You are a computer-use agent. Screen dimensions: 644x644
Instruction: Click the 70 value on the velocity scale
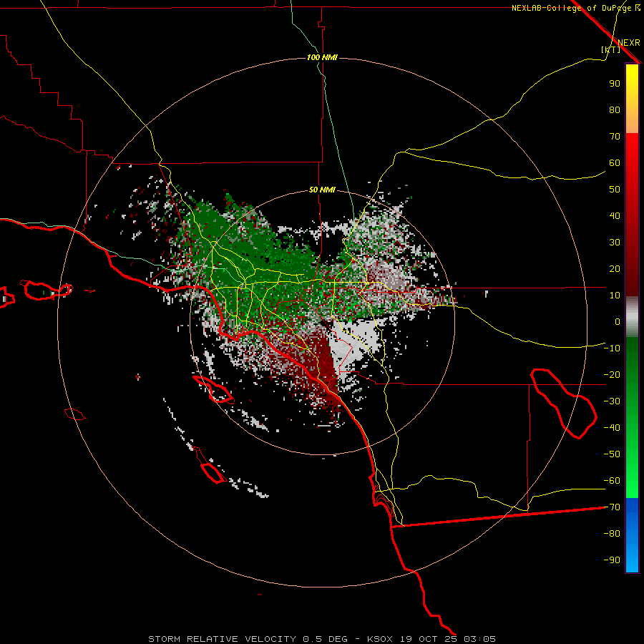point(615,137)
